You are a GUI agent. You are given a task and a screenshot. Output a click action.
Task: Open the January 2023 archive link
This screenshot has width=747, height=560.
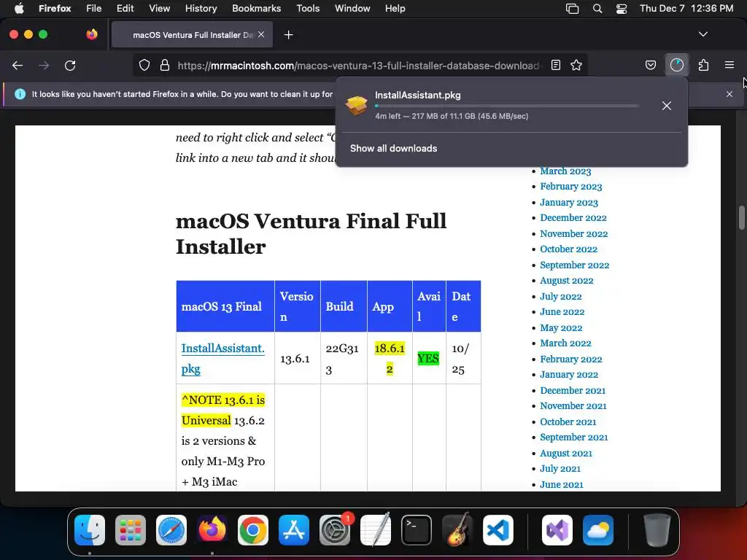569,202
